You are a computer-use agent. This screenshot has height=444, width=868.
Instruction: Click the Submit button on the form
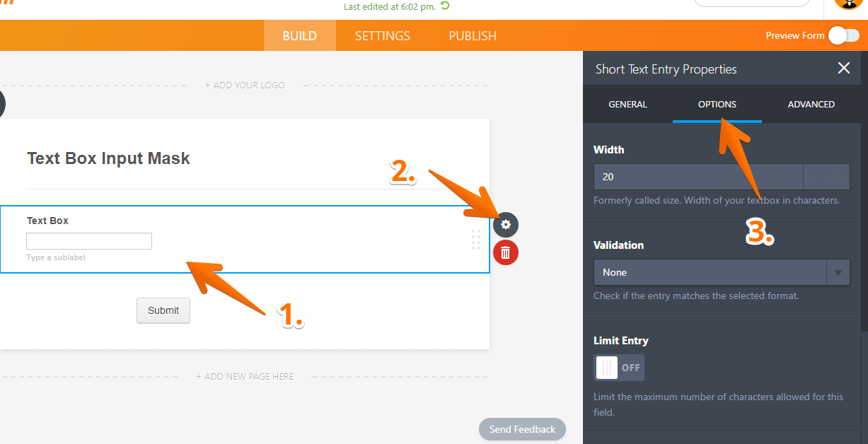163,310
